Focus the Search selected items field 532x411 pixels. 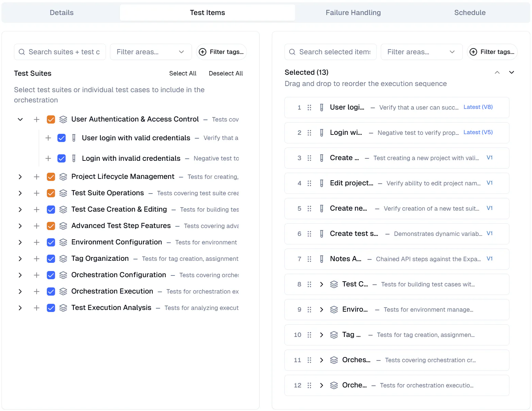(x=331, y=52)
